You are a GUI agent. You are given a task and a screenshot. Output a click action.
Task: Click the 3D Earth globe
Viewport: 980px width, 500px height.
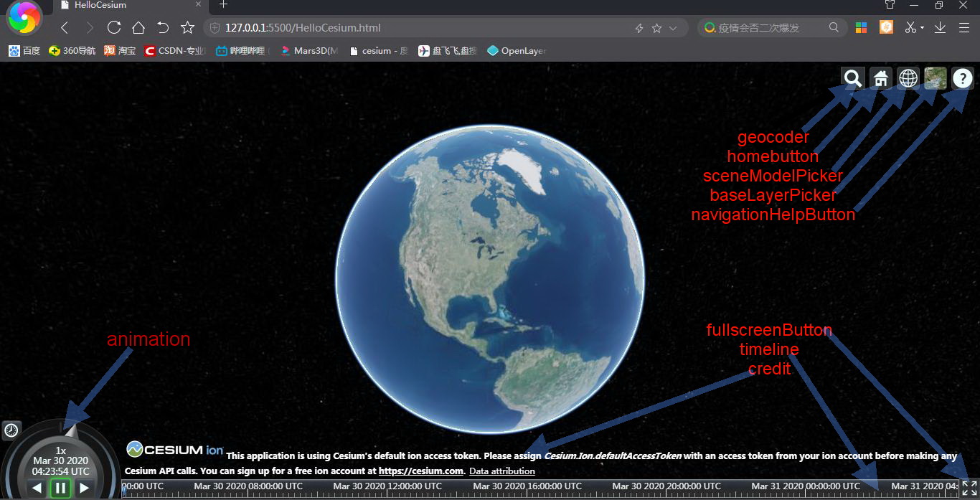(490, 279)
